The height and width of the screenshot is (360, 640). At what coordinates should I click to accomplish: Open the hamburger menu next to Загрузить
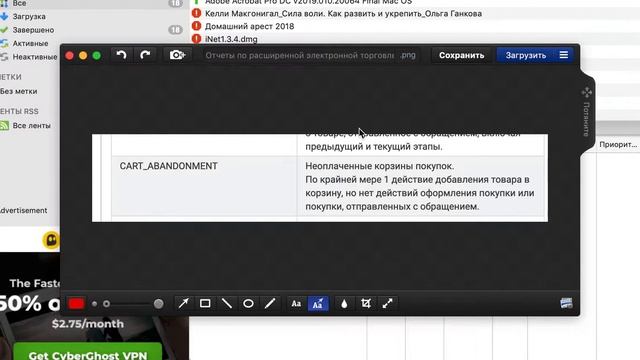click(564, 55)
